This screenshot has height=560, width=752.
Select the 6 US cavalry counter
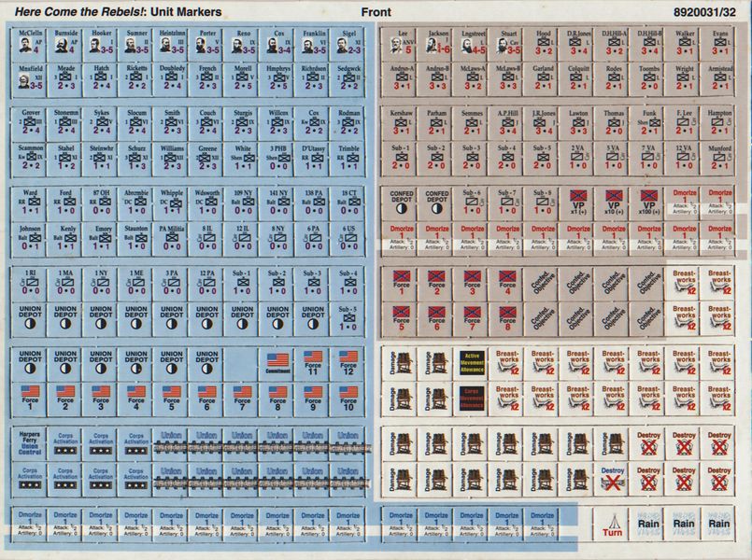click(348, 239)
